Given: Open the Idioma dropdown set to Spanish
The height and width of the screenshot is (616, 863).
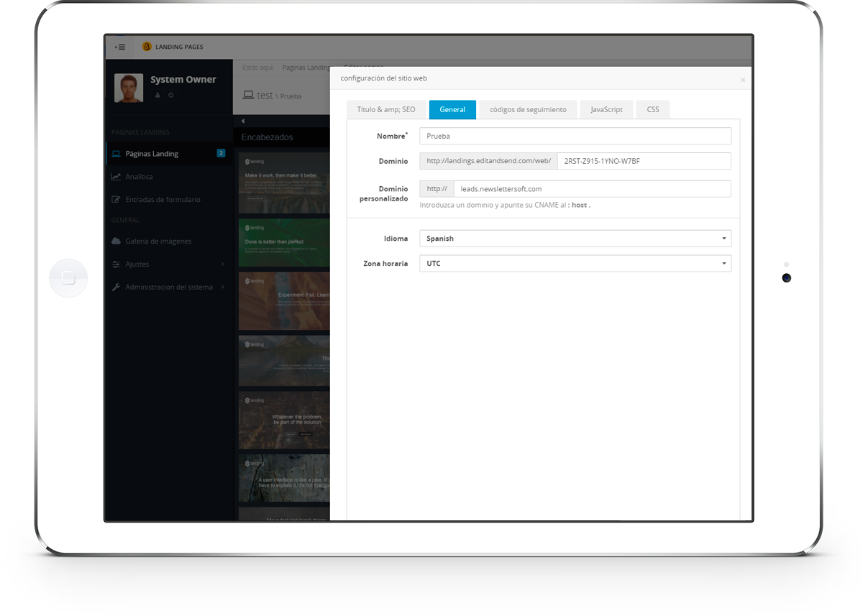Looking at the screenshot, I should pos(575,239).
